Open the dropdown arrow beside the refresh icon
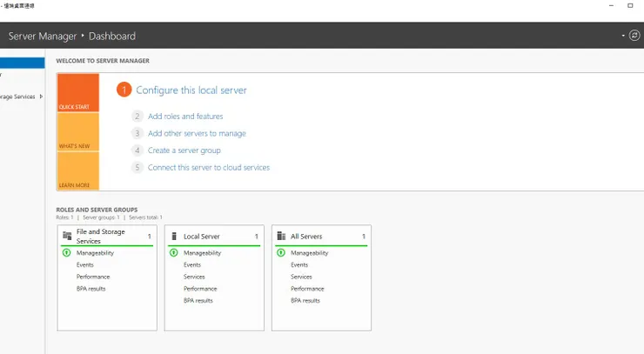 (x=623, y=36)
